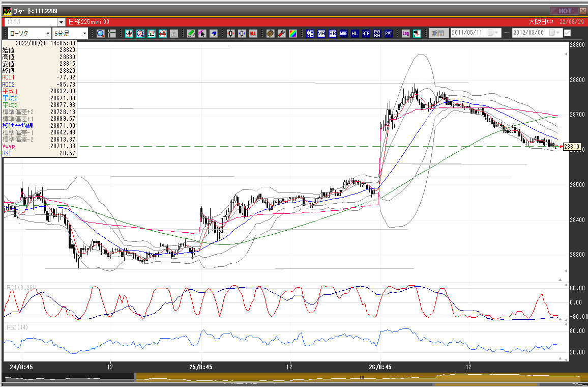The width and height of the screenshot is (588, 387).
Task: Click the 25/8:45 time axis label
Action: pyautogui.click(x=201, y=367)
